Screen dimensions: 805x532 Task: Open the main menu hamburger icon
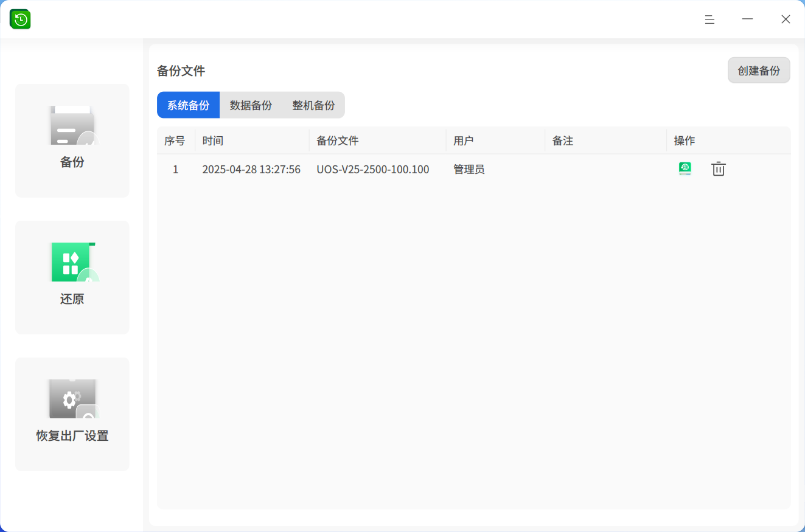709,19
